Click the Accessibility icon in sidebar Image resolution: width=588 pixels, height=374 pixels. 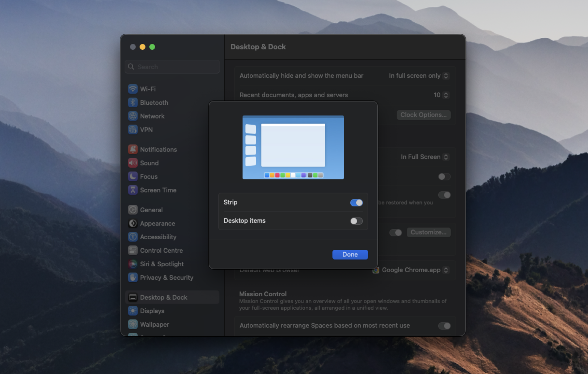[x=133, y=237]
